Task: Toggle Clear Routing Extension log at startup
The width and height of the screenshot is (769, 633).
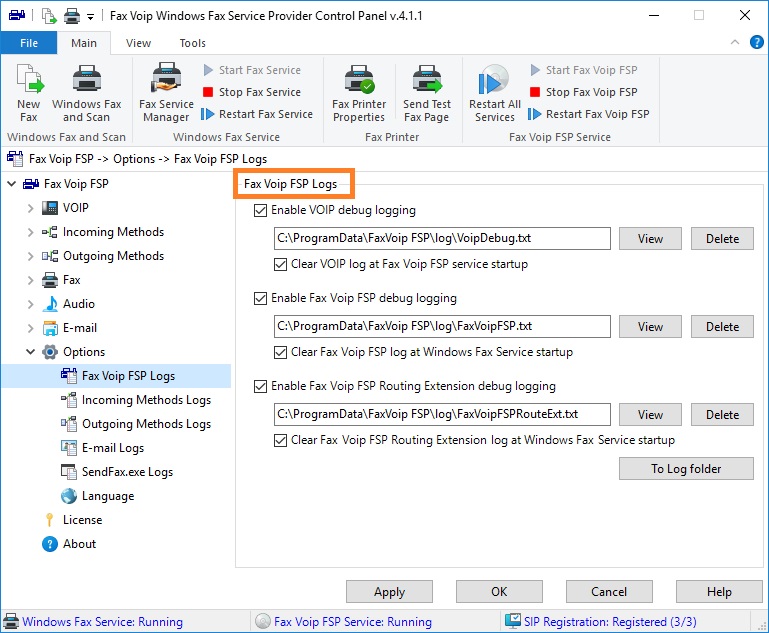Action: (x=281, y=440)
